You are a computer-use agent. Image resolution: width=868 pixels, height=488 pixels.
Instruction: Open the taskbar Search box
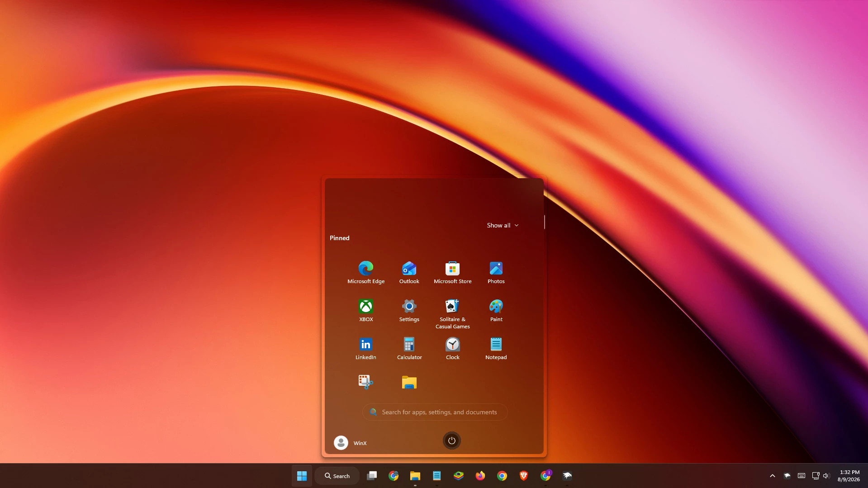tap(337, 476)
